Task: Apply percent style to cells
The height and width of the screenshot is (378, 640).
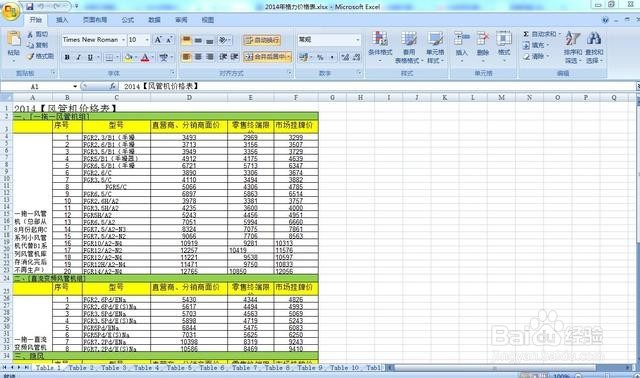Action: click(320, 57)
